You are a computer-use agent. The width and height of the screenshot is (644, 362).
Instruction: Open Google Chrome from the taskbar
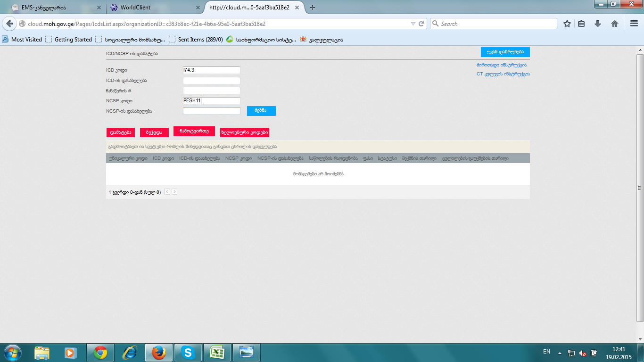[100, 353]
